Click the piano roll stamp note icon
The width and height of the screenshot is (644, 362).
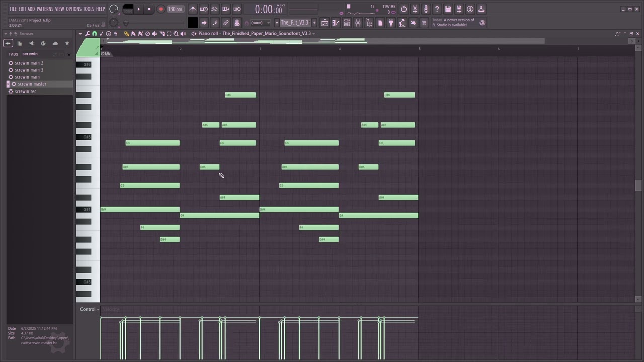[101, 34]
